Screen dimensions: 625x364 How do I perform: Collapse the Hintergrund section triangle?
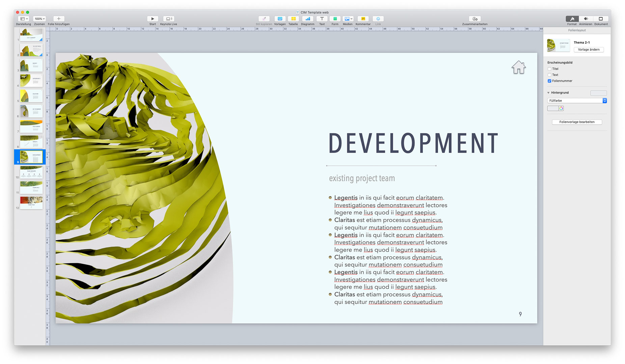coord(548,93)
